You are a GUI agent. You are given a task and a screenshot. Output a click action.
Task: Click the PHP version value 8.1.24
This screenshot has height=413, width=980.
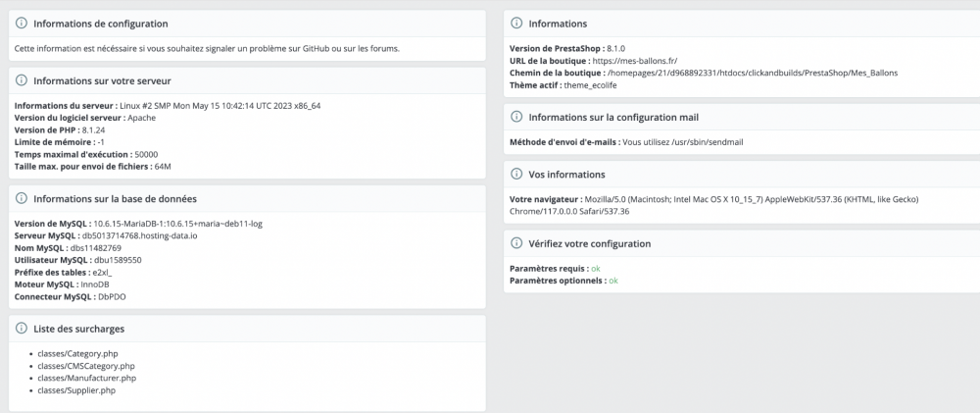point(94,130)
